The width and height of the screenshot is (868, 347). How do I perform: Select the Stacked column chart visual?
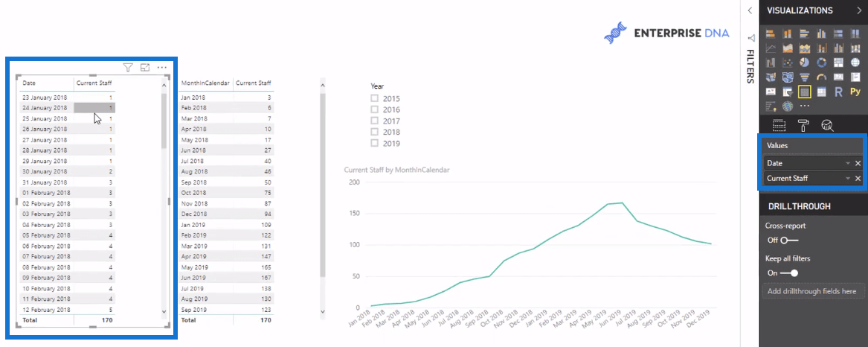click(x=787, y=34)
